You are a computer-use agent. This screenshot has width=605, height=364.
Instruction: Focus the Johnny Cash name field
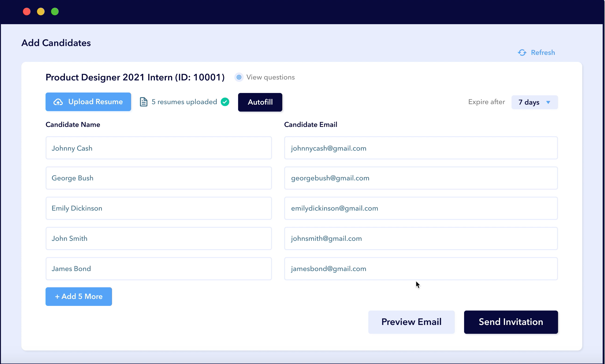(159, 148)
